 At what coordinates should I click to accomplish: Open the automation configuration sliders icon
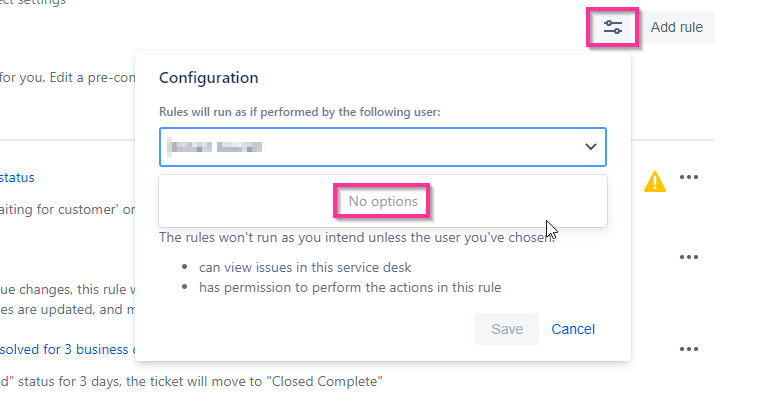point(612,27)
